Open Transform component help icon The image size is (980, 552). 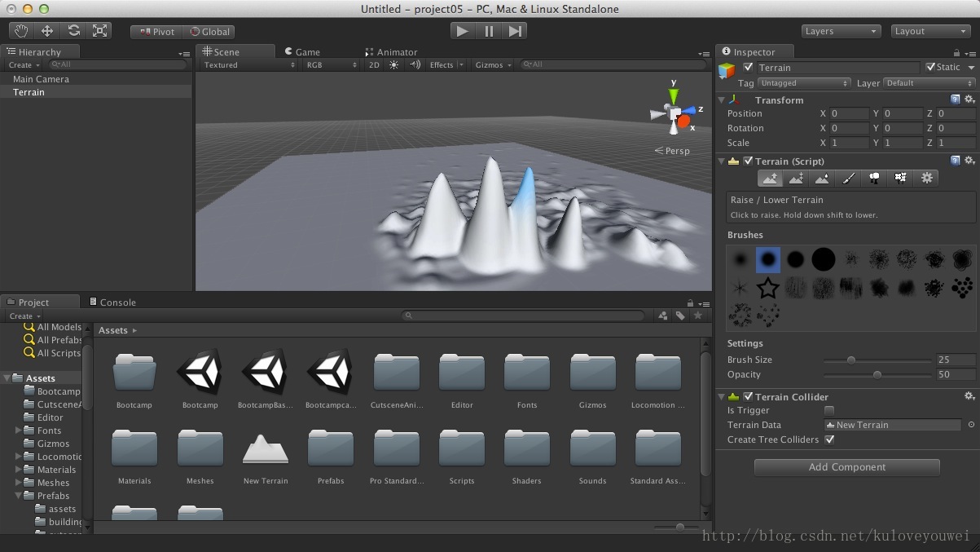[x=955, y=99]
